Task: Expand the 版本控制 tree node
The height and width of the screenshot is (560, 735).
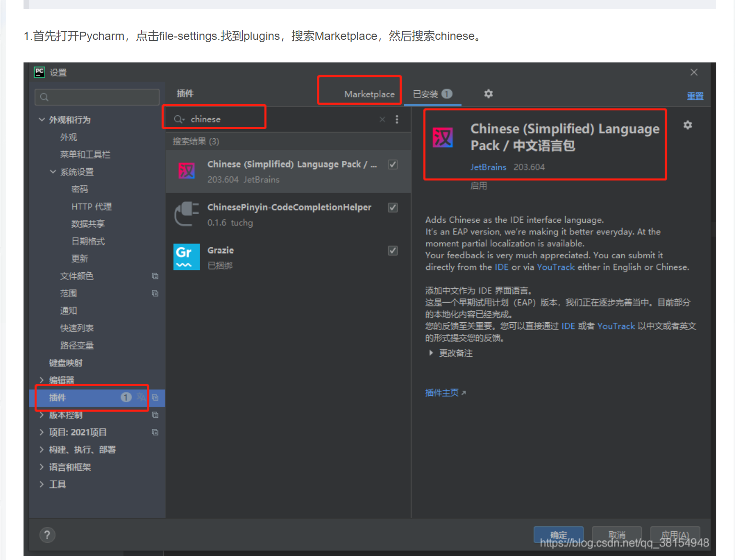Action: coord(42,414)
